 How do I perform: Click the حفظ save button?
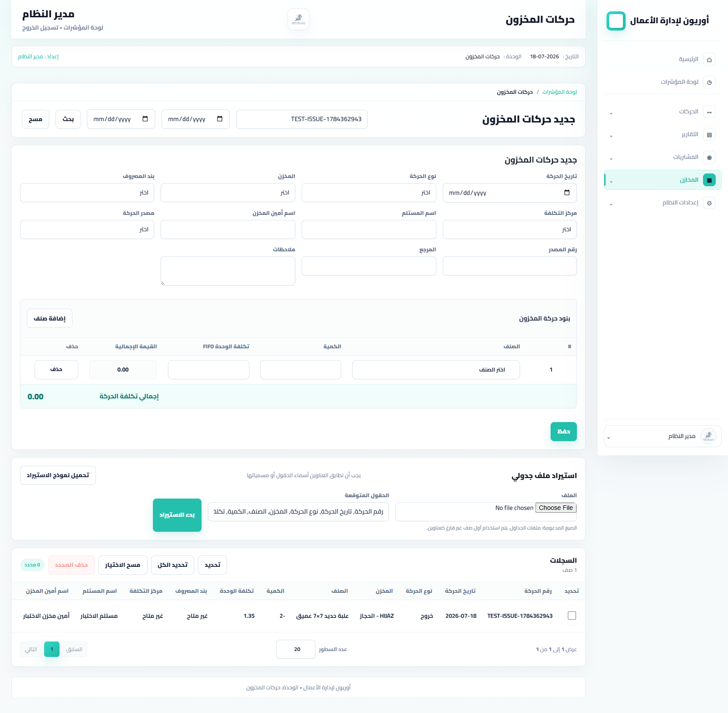tap(564, 432)
